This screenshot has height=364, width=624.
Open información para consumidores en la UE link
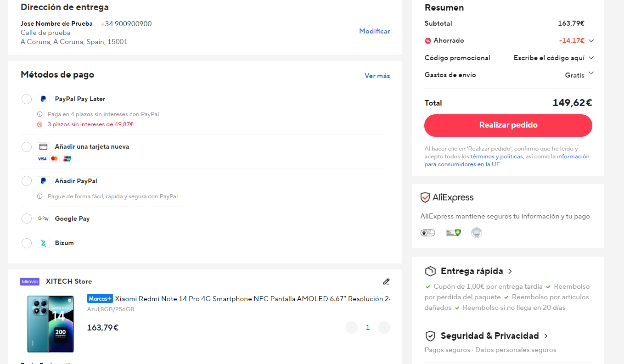(507, 160)
